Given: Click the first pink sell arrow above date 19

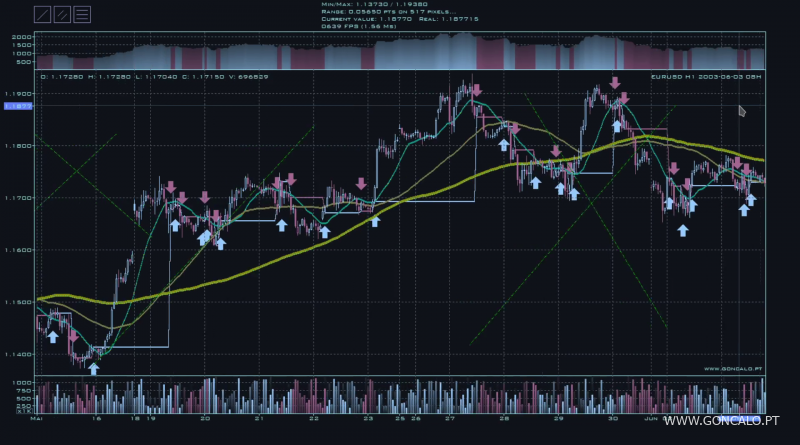Looking at the screenshot, I should click(171, 187).
